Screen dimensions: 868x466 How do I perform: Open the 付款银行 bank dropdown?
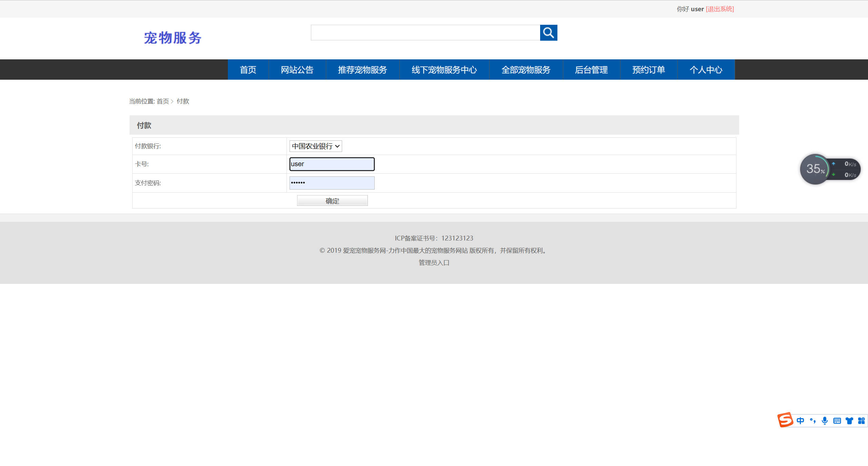(x=315, y=146)
